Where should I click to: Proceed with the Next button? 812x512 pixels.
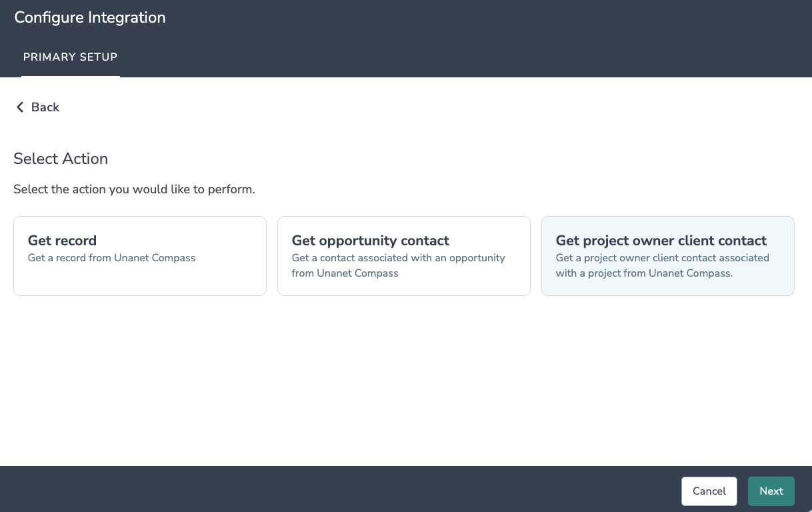(x=771, y=491)
